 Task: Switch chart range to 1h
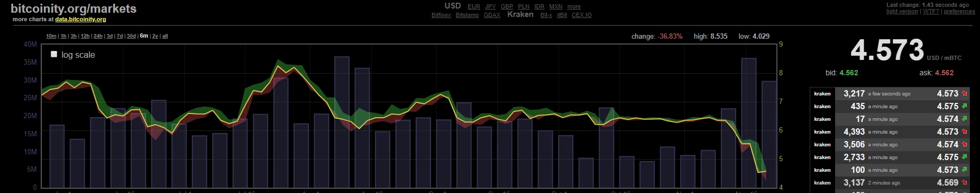(x=63, y=36)
